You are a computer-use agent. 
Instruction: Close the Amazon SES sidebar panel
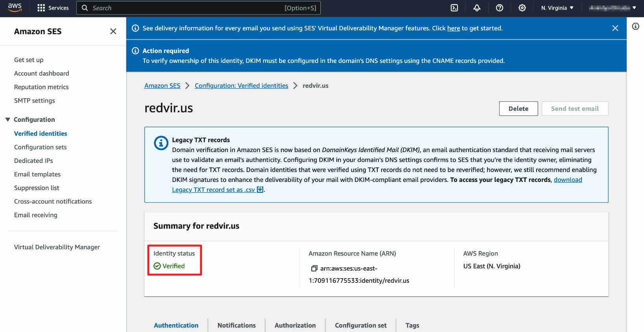click(x=113, y=31)
